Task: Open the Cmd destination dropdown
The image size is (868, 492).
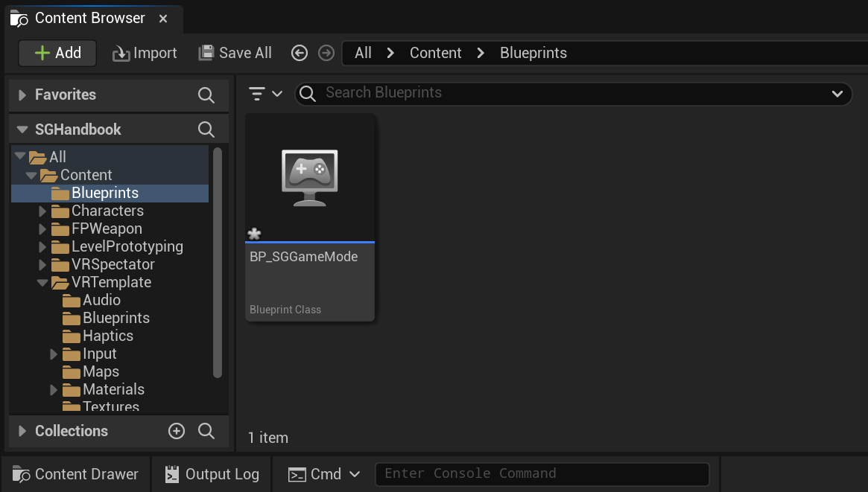Action: [355, 473]
